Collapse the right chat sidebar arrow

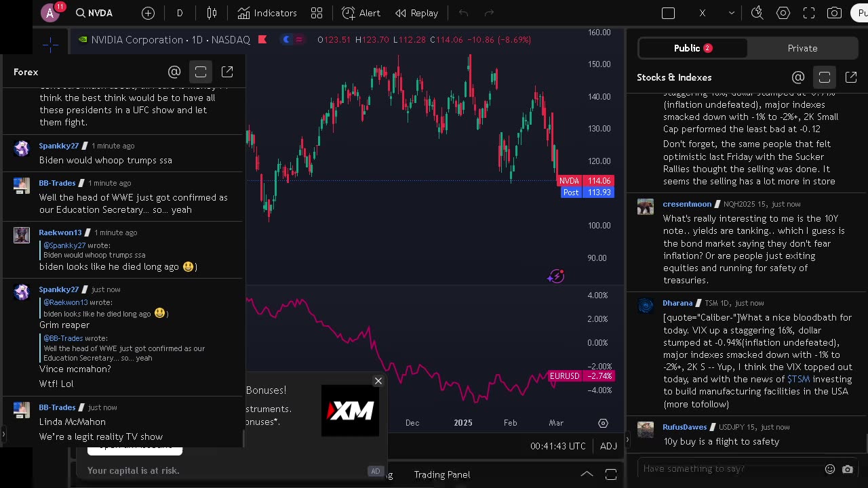click(627, 440)
